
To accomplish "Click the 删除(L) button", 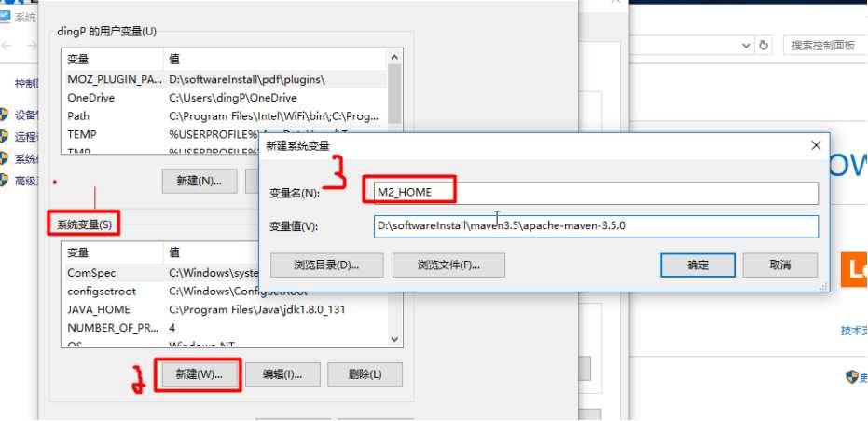I will (x=365, y=374).
